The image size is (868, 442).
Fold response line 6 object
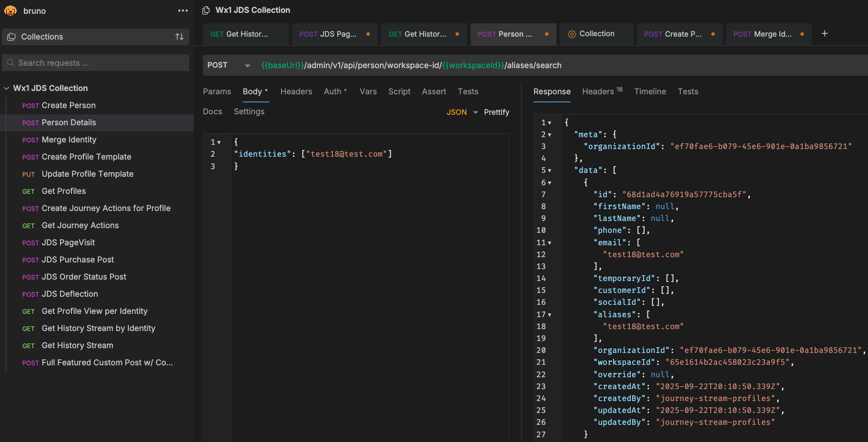[x=549, y=183]
